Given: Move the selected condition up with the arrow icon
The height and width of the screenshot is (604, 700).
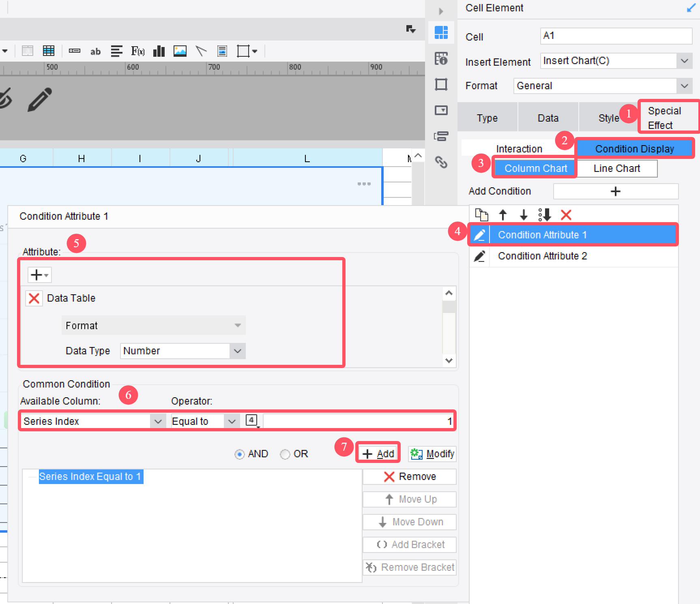Looking at the screenshot, I should [503, 214].
